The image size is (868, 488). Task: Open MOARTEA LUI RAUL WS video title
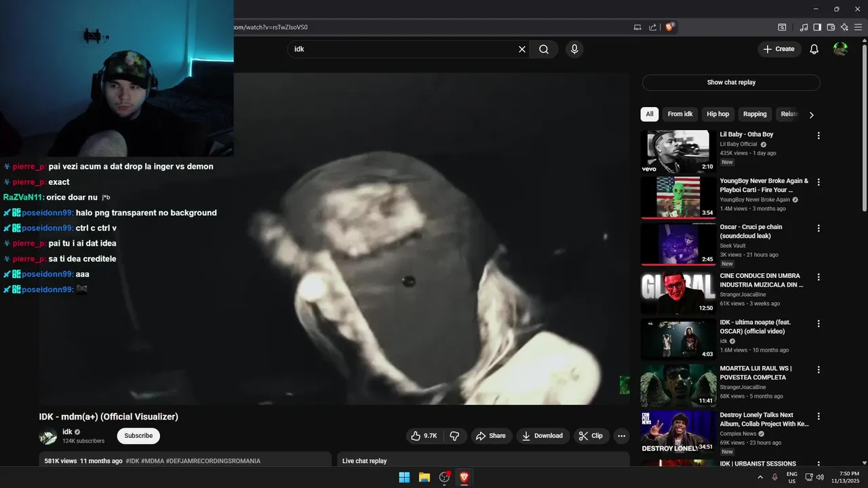(755, 373)
